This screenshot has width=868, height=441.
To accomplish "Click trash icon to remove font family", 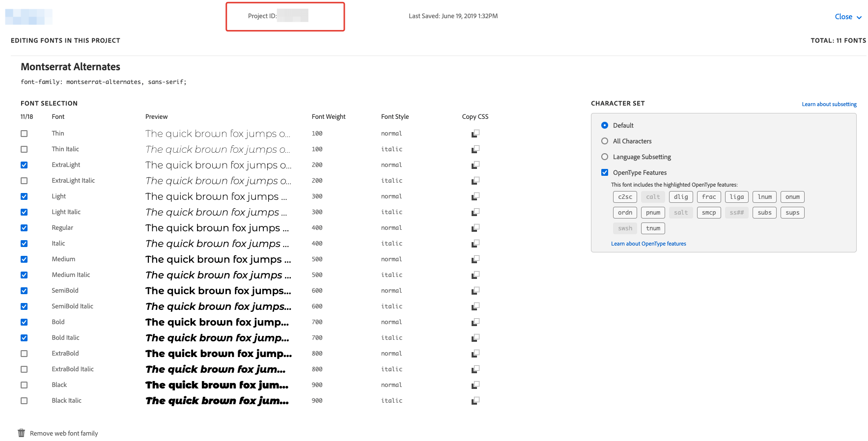I will coord(22,433).
